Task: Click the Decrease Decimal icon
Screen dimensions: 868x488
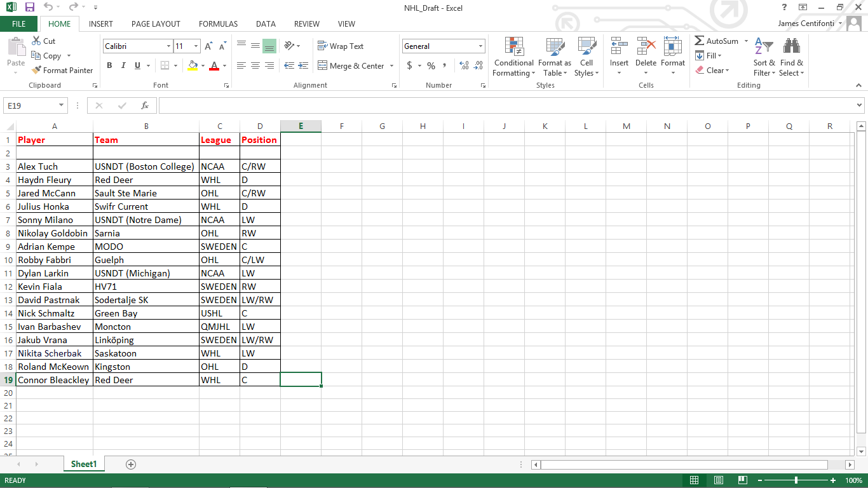Action: pos(478,65)
